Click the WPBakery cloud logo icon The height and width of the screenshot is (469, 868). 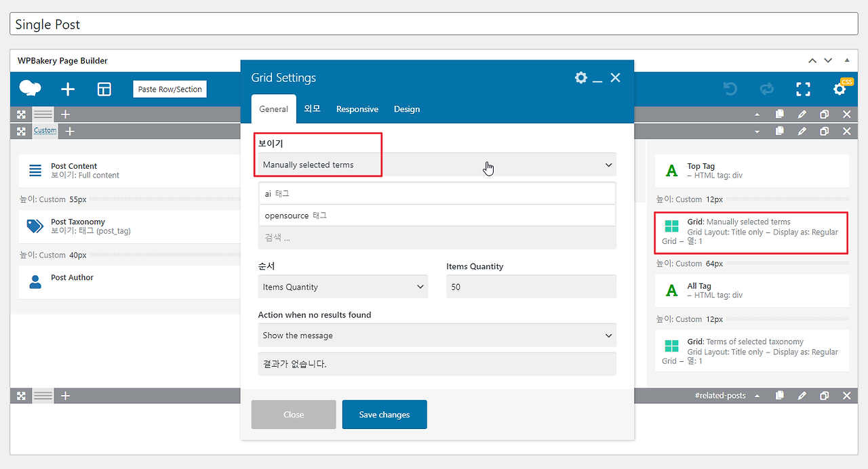click(x=31, y=89)
